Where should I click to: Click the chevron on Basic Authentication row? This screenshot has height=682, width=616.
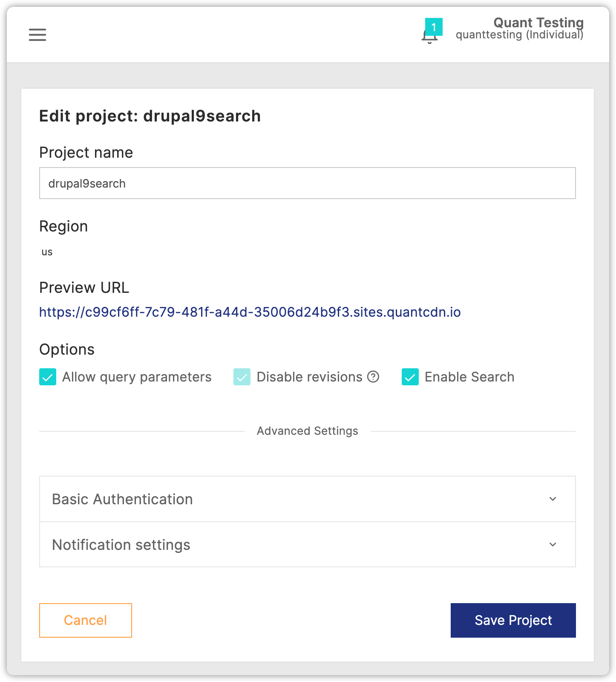(x=553, y=499)
